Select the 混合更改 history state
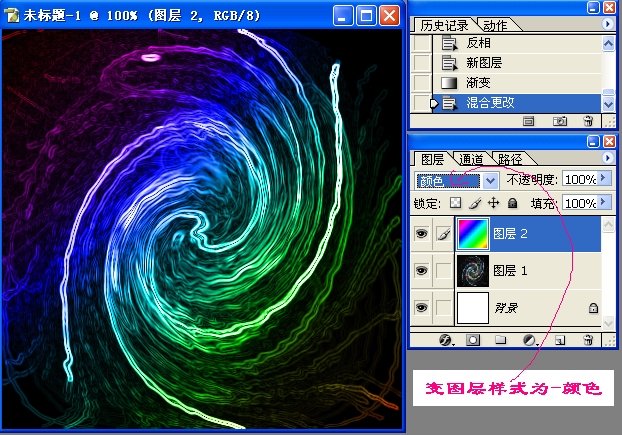Viewport: 622px width, 435px height. (x=517, y=103)
